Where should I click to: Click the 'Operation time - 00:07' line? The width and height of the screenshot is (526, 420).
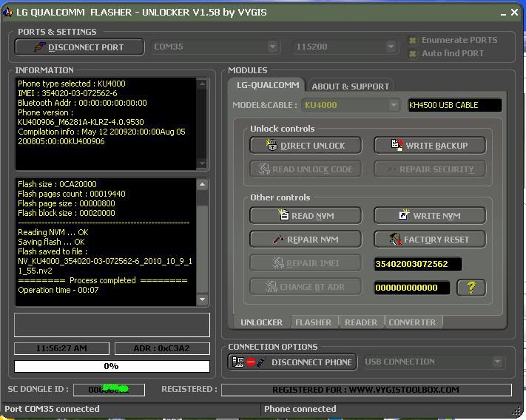(58, 290)
